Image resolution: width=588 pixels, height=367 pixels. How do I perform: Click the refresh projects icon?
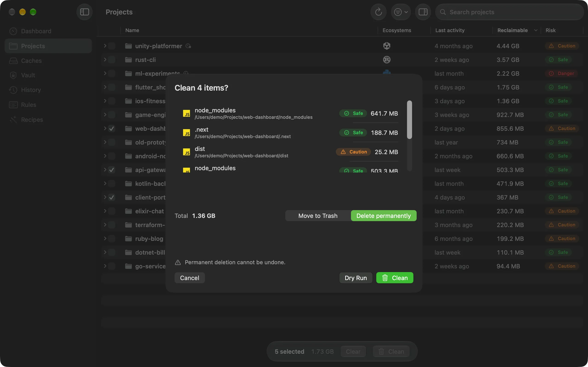tap(378, 12)
